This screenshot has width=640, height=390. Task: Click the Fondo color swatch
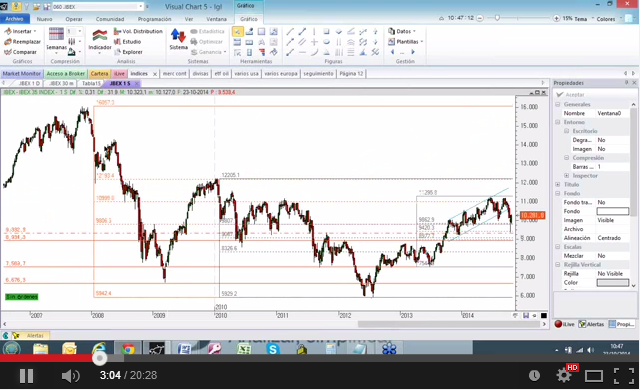coord(613,211)
